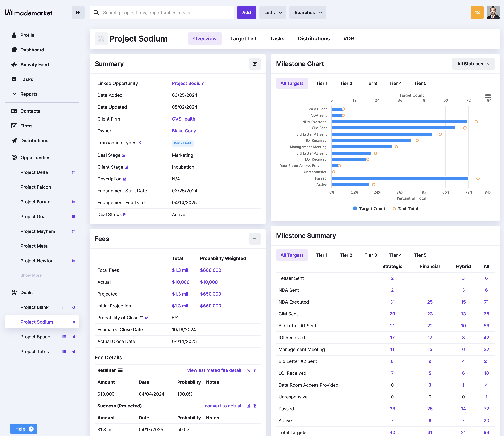Open the Milestone Chart export menu
The width and height of the screenshot is (504, 436).
pyautogui.click(x=488, y=96)
